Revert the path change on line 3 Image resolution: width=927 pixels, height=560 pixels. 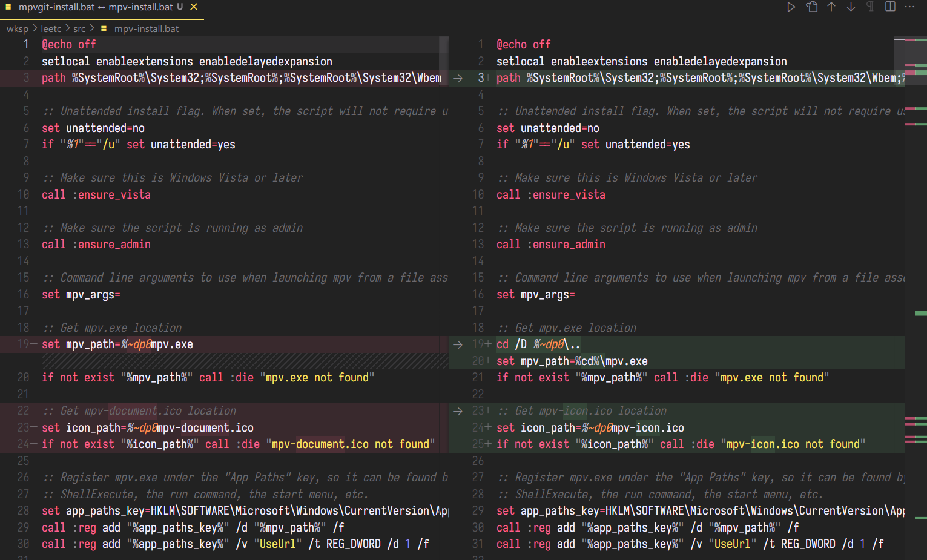click(x=458, y=77)
